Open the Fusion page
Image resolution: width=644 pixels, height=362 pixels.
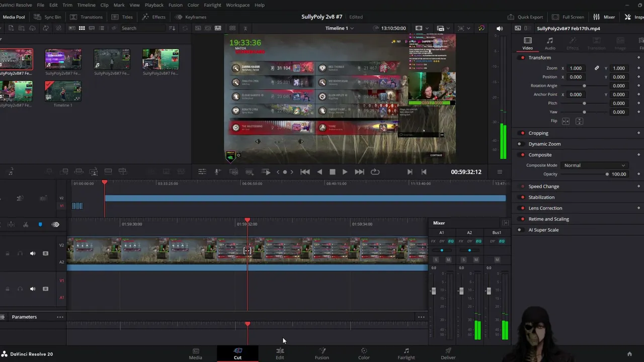click(x=322, y=354)
